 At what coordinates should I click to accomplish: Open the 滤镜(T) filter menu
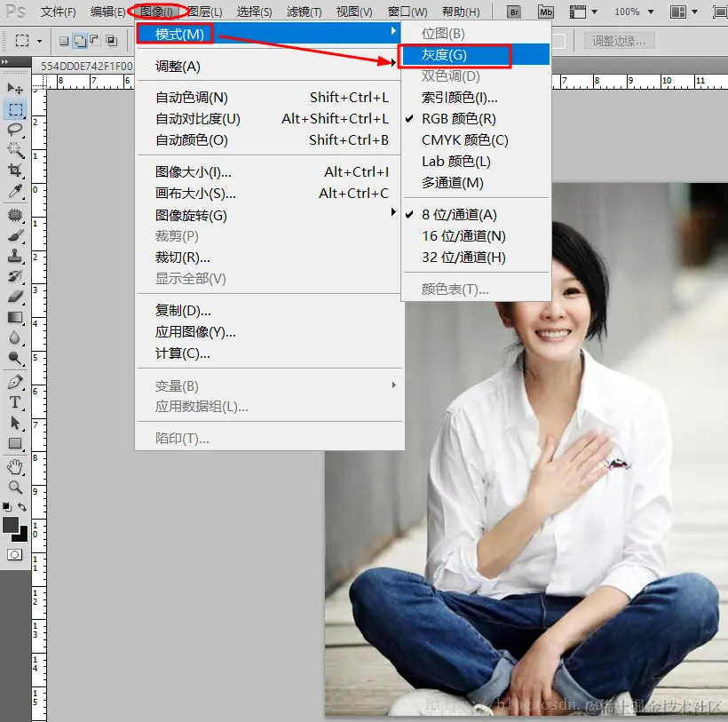[x=305, y=12]
